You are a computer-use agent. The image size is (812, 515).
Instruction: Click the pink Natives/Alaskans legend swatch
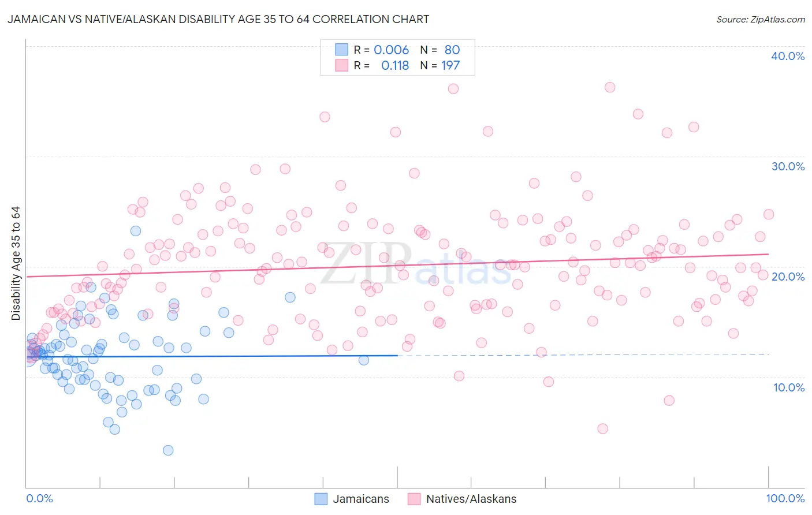[414, 499]
